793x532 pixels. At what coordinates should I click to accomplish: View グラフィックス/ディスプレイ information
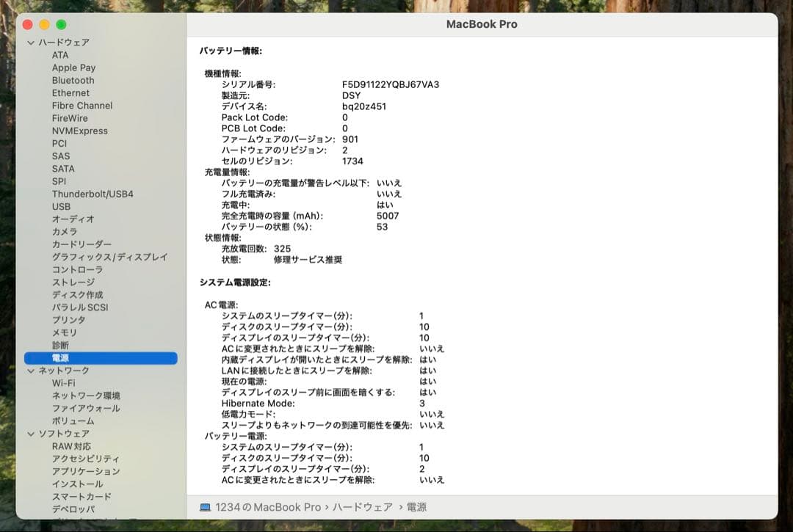pyautogui.click(x=106, y=257)
